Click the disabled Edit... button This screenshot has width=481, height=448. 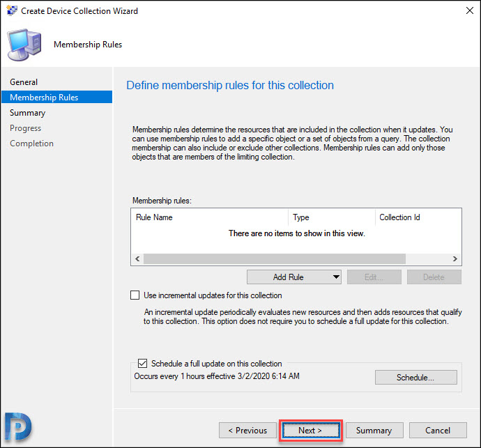374,277
